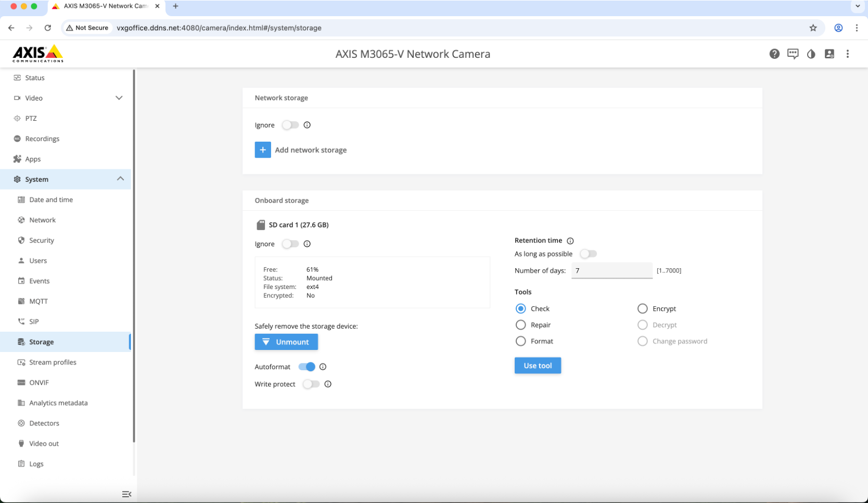This screenshot has width=868, height=503.
Task: Select the Storage menu item
Action: click(66, 342)
